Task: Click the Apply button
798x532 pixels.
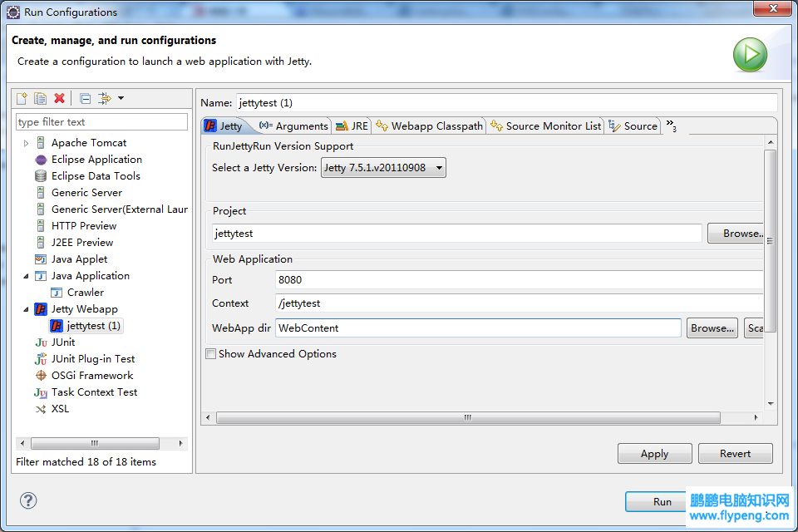Action: (654, 454)
